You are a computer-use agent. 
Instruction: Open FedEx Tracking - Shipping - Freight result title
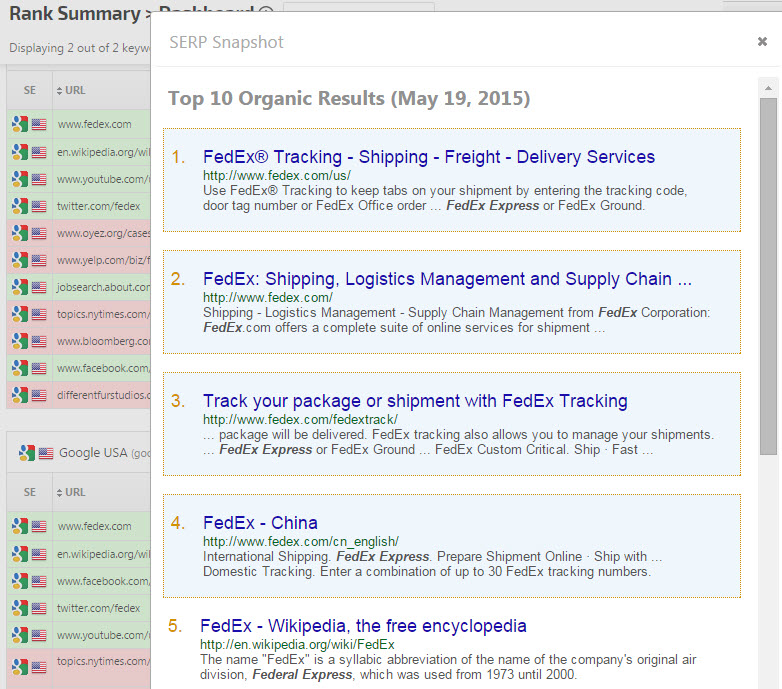428,157
